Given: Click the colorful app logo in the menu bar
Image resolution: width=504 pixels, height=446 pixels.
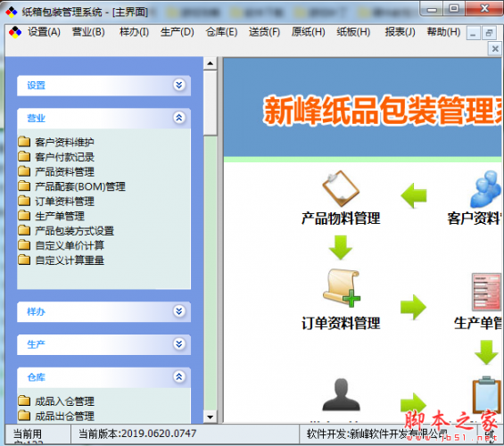Looking at the screenshot, I should (15, 32).
